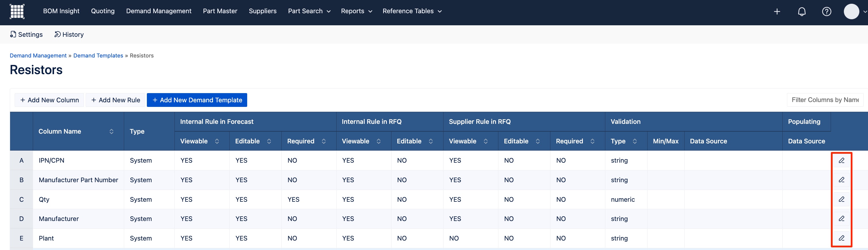Screen dimensions: 868x250
Task: Select the Plant column name cell
Action: coord(78,238)
